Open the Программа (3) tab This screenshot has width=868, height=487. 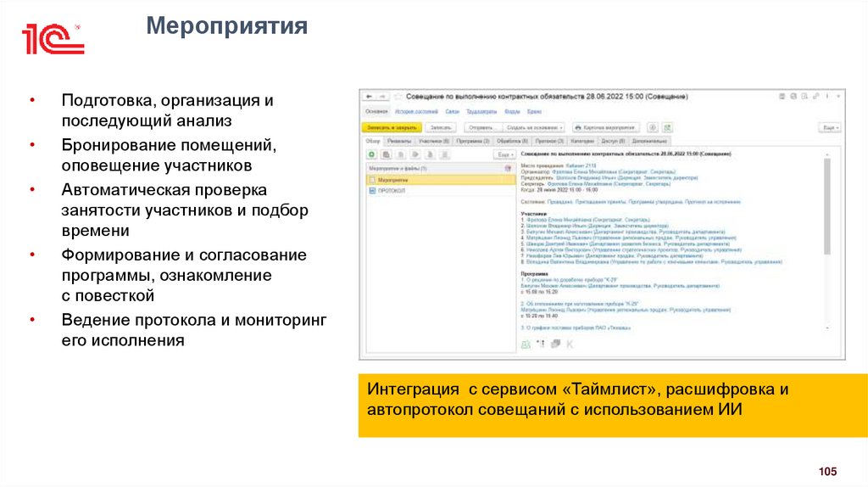click(473, 142)
